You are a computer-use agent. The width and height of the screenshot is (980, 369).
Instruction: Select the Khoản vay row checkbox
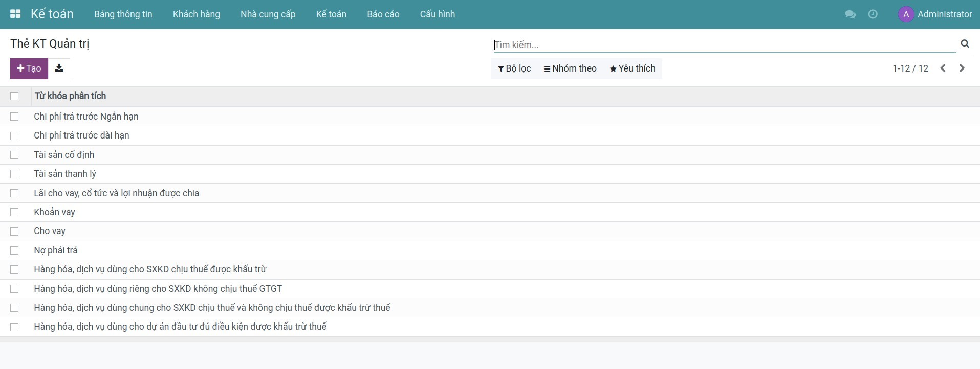(x=14, y=212)
